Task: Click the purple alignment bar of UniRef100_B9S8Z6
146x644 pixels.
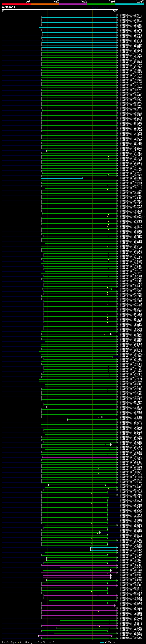Action: (x=80, y=457)
